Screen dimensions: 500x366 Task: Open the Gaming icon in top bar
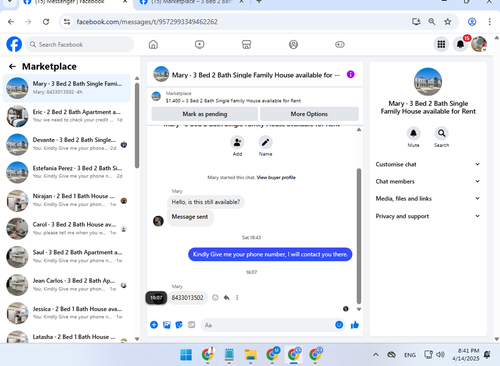tap(340, 44)
